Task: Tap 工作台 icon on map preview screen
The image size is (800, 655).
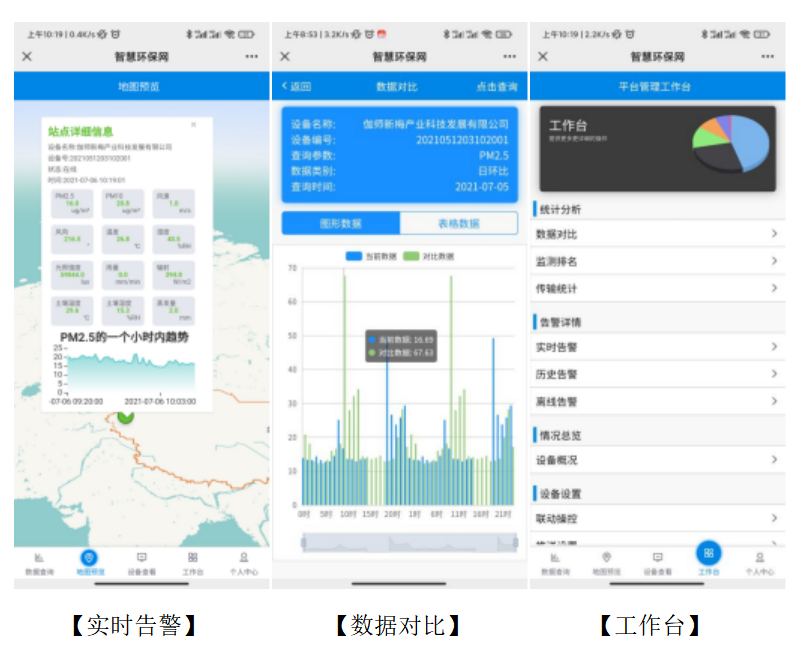Action: coord(192,562)
